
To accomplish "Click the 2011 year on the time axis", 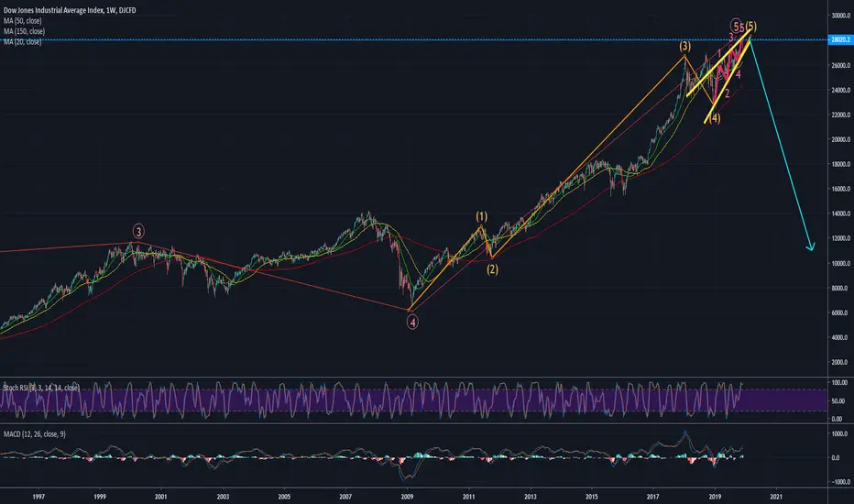I will [468, 497].
